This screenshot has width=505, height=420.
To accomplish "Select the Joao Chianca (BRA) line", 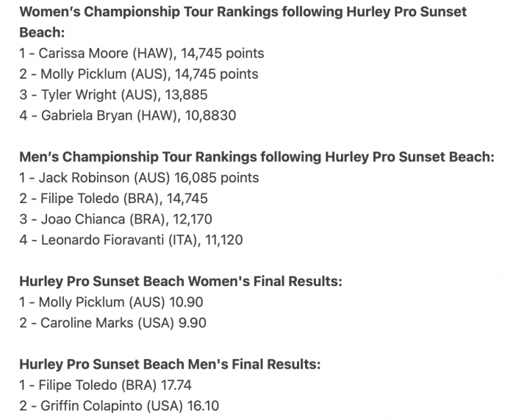I will [115, 219].
